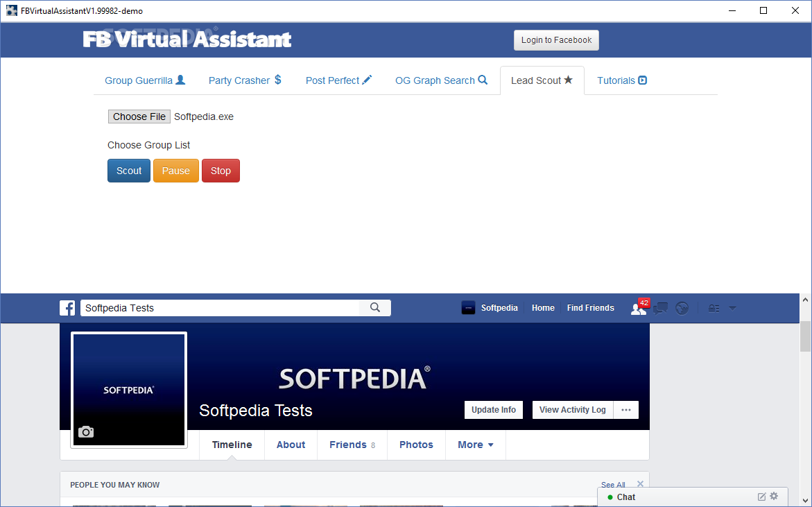Click the Login to Facebook button

tap(556, 40)
